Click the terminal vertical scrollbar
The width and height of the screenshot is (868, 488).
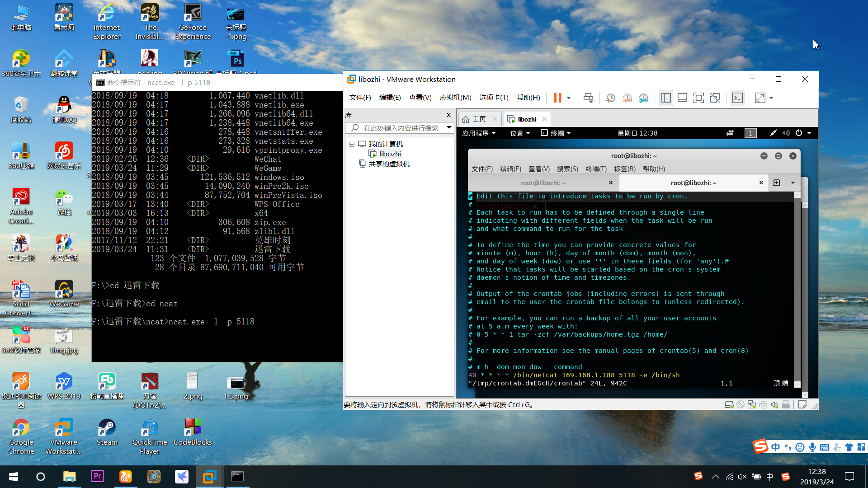pyautogui.click(x=797, y=289)
